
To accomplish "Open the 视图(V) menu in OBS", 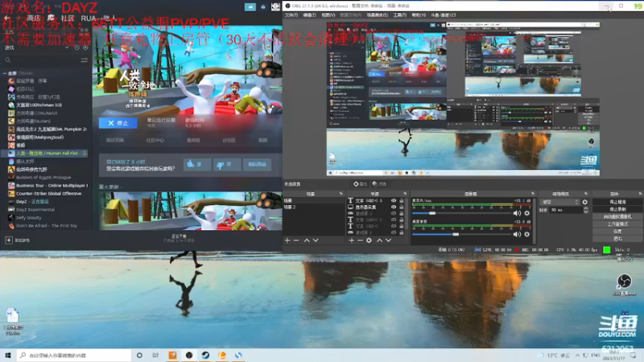I will point(328,15).
